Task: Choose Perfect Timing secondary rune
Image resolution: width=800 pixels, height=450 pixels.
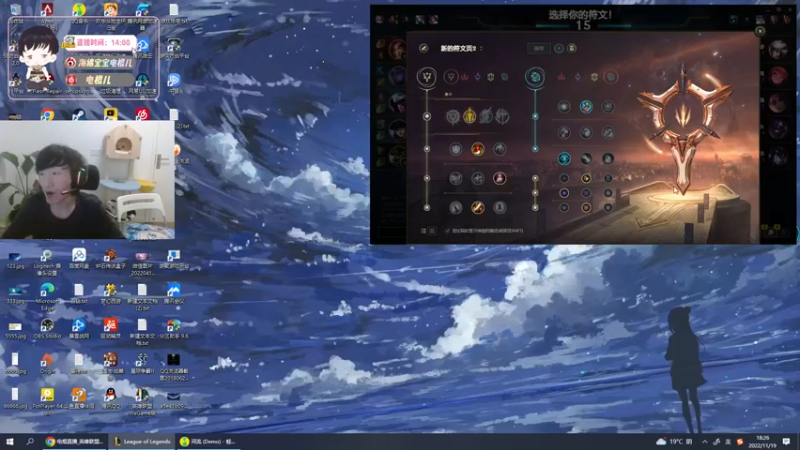Action: [608, 107]
